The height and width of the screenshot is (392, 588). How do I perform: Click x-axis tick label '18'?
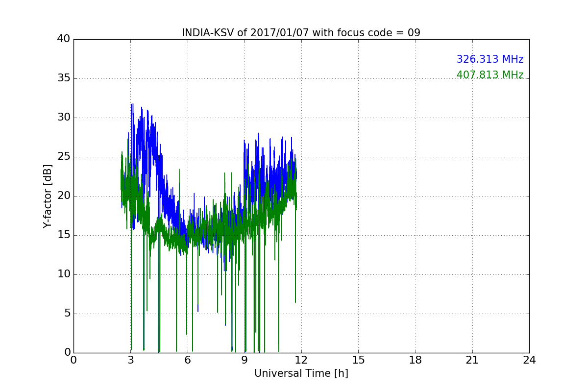point(416,360)
